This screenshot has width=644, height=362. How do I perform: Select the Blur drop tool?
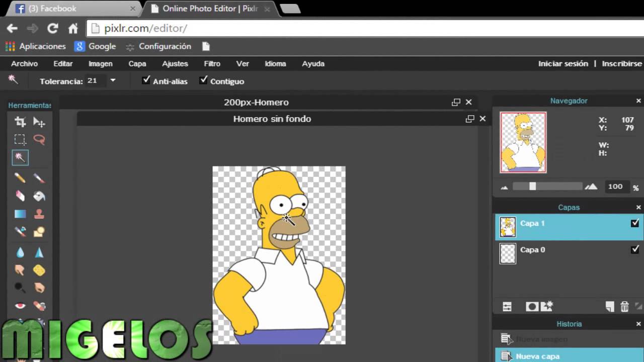pyautogui.click(x=20, y=252)
